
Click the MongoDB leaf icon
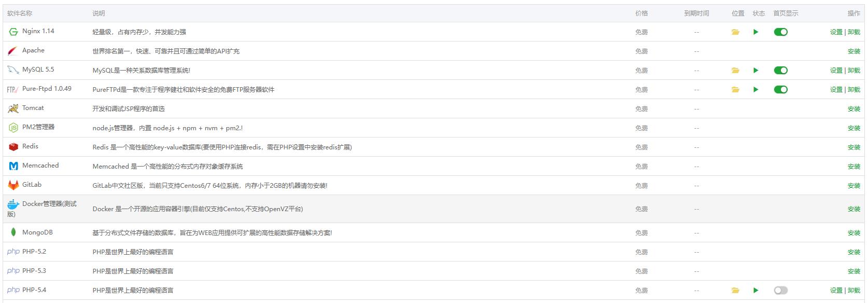[x=13, y=232]
